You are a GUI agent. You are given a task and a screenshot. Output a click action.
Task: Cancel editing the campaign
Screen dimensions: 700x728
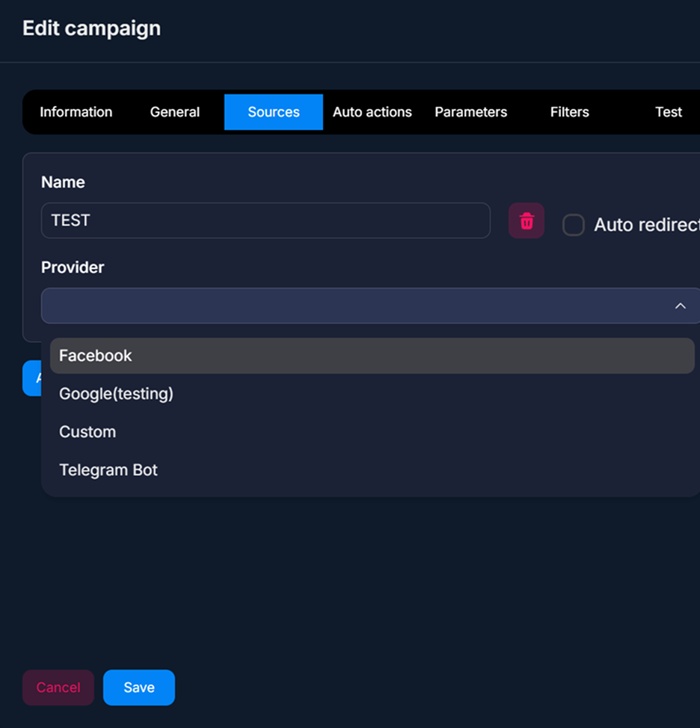[x=58, y=687]
